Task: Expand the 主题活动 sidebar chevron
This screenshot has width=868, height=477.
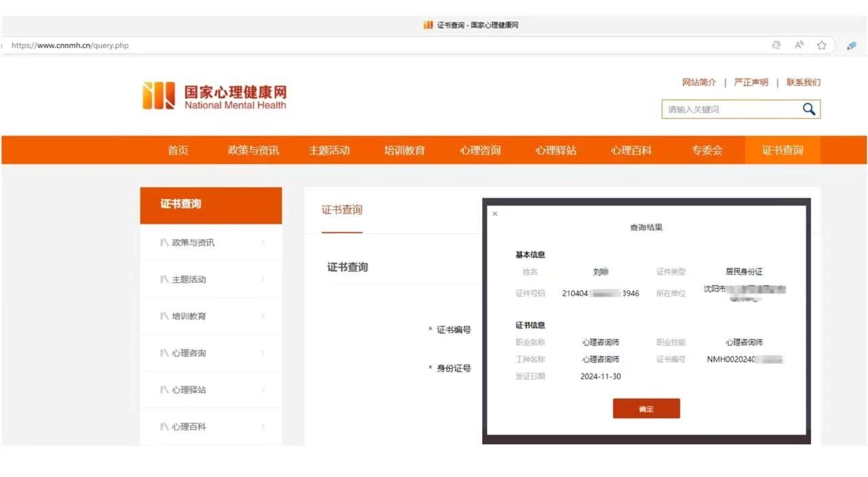Action: (263, 279)
